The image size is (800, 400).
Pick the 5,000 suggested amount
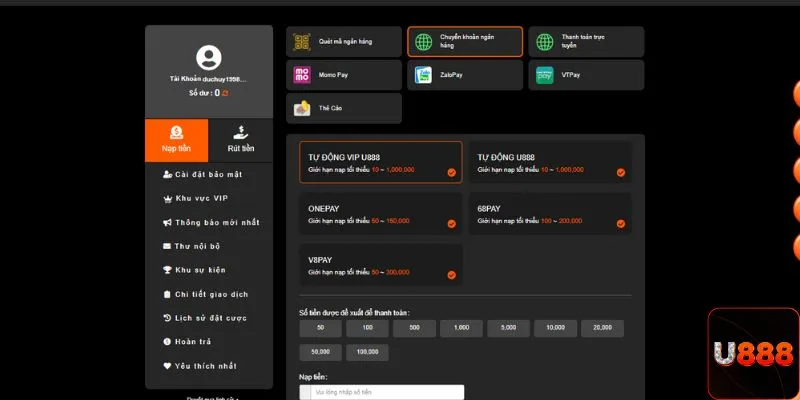click(508, 328)
